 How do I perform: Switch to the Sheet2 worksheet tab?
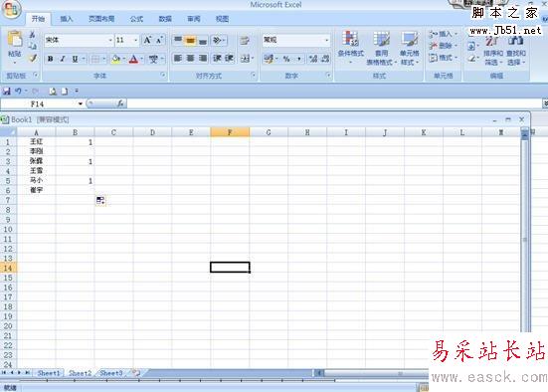pos(80,373)
